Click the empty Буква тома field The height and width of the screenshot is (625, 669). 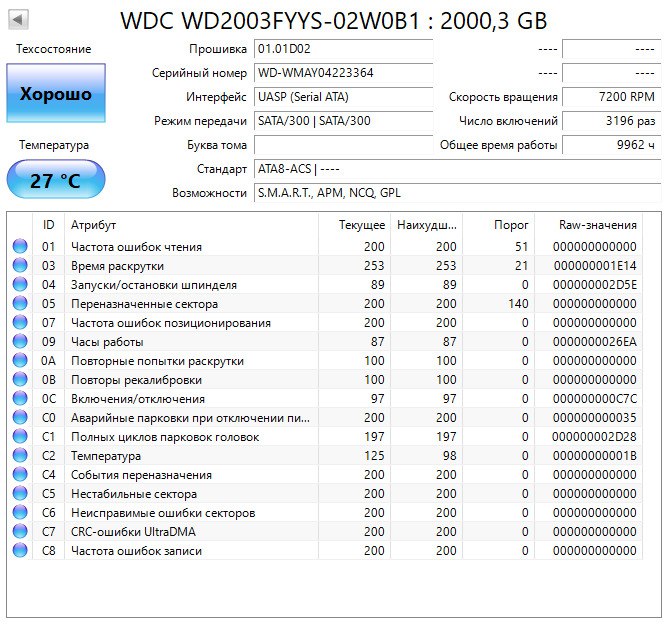coord(343,145)
